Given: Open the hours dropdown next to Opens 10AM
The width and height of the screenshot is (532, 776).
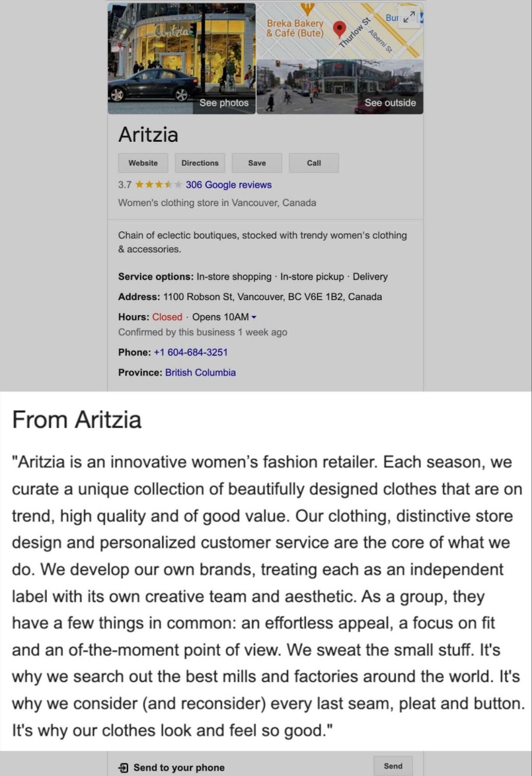Looking at the screenshot, I should tap(254, 317).
